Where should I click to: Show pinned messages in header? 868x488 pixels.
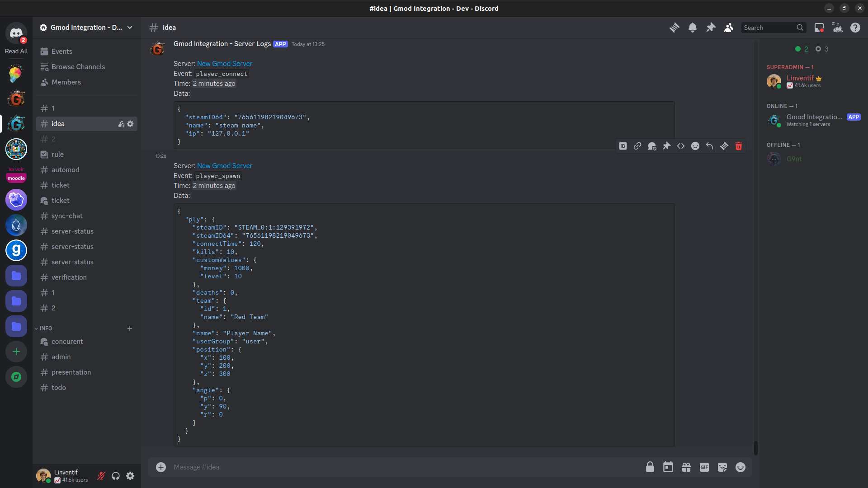coord(711,28)
